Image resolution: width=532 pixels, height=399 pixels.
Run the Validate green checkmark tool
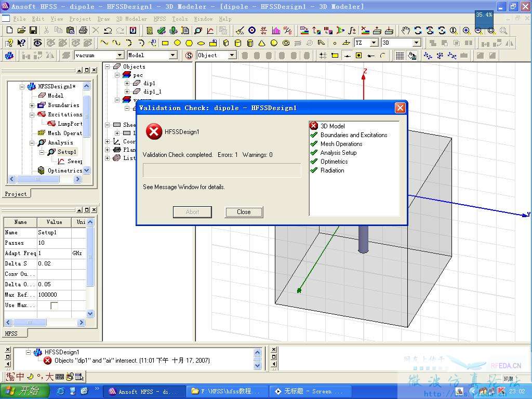point(162,30)
